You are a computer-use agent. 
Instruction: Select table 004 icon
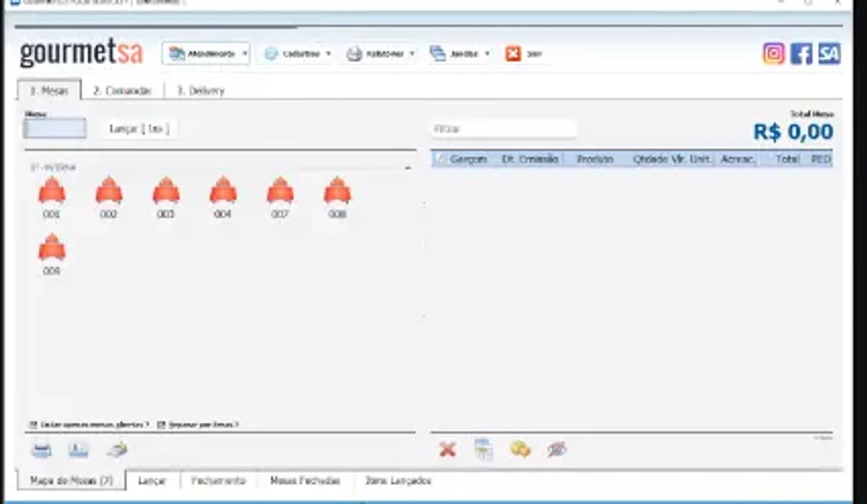click(x=223, y=191)
